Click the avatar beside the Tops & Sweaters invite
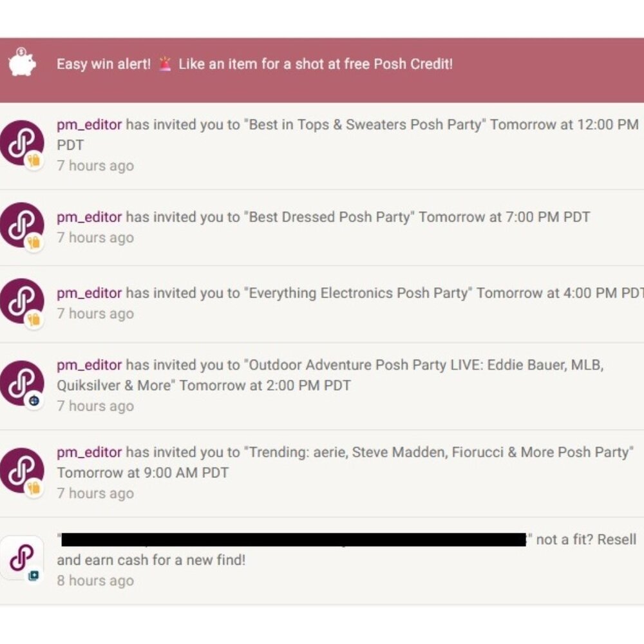The height and width of the screenshot is (644, 644). point(22,143)
